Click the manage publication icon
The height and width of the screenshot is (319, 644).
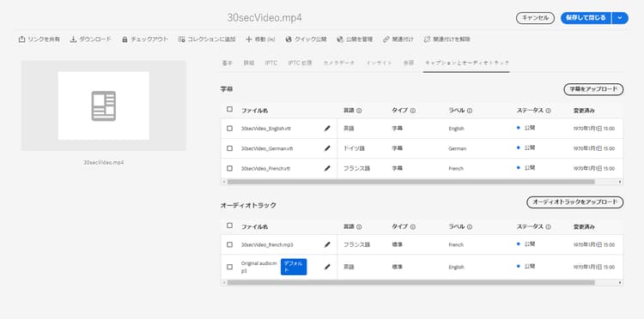(340, 39)
